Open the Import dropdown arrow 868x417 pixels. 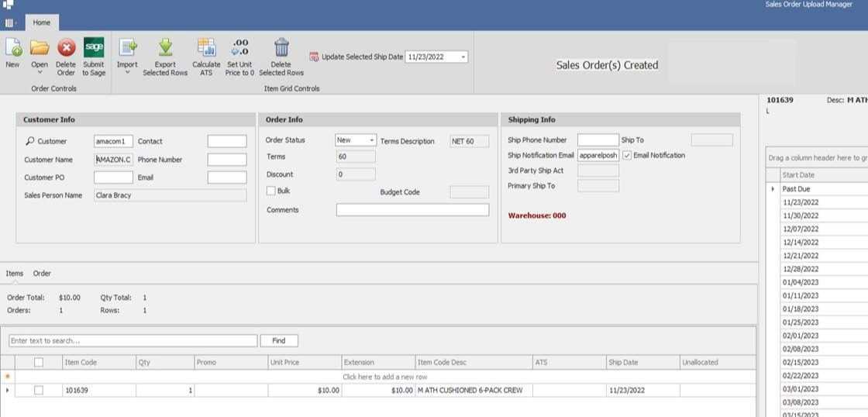127,73
